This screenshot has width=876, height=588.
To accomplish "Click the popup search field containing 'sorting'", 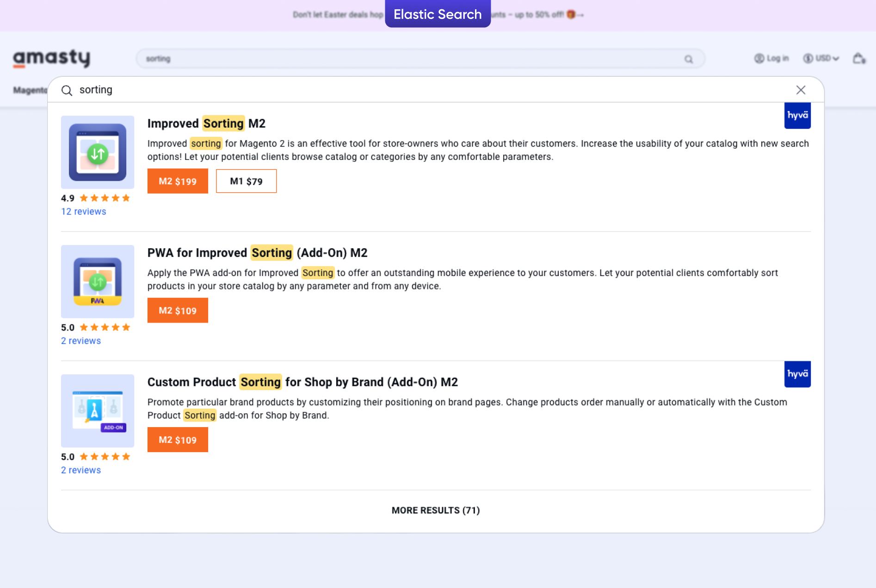I will coord(416,90).
